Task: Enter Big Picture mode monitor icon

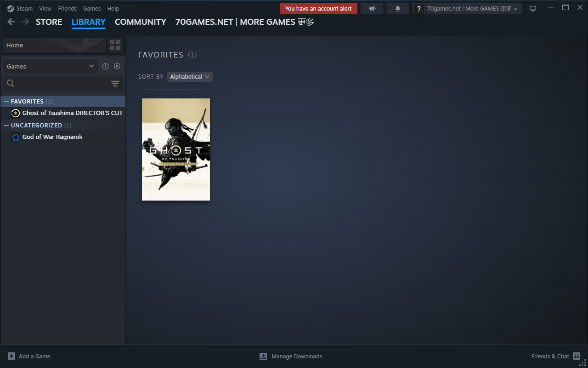Action: tap(533, 9)
